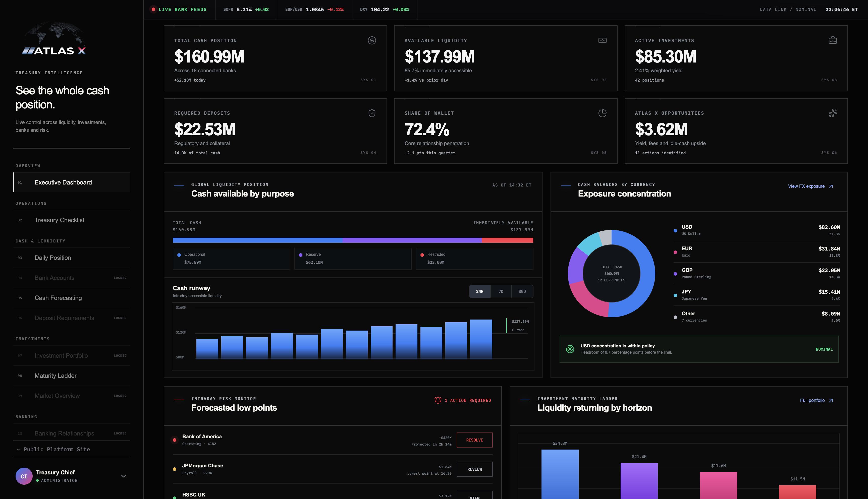
Task: Click the USD currency row
Action: [756, 230]
